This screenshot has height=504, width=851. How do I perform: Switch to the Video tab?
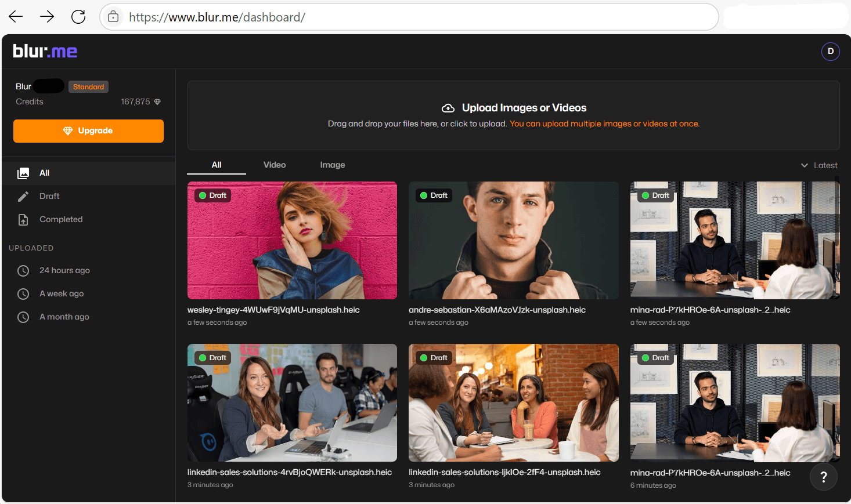[274, 165]
